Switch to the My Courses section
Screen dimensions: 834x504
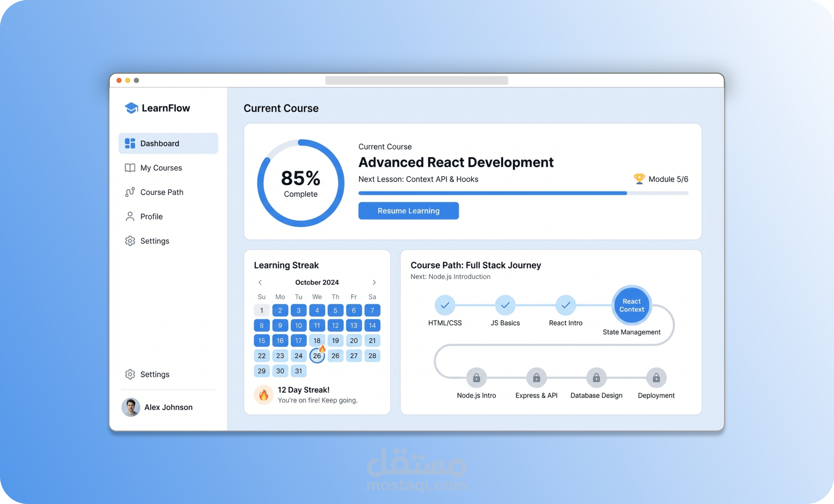161,167
